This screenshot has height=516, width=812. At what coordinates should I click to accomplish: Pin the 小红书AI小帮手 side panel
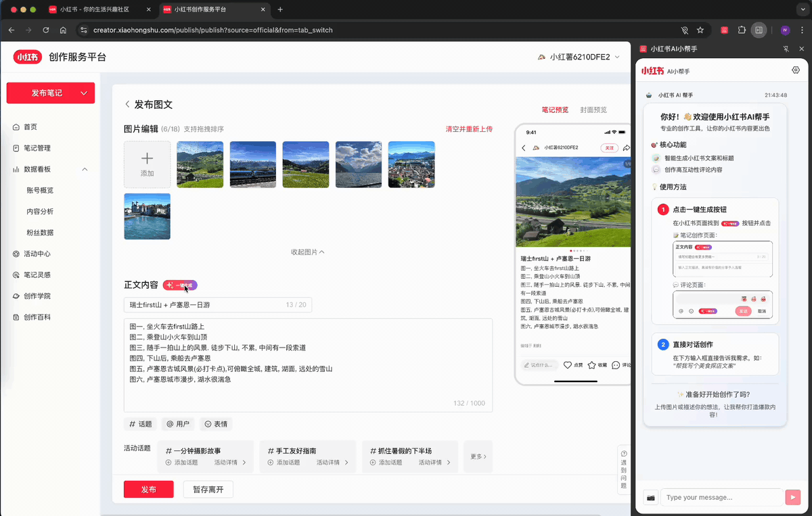[x=786, y=49]
